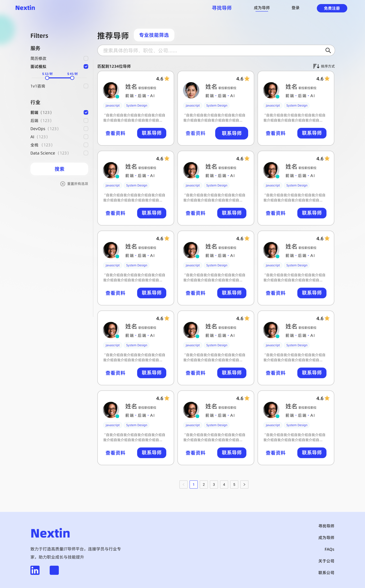Check the 简历修改 checkbox
This screenshot has width=365, height=588.
click(86, 58)
